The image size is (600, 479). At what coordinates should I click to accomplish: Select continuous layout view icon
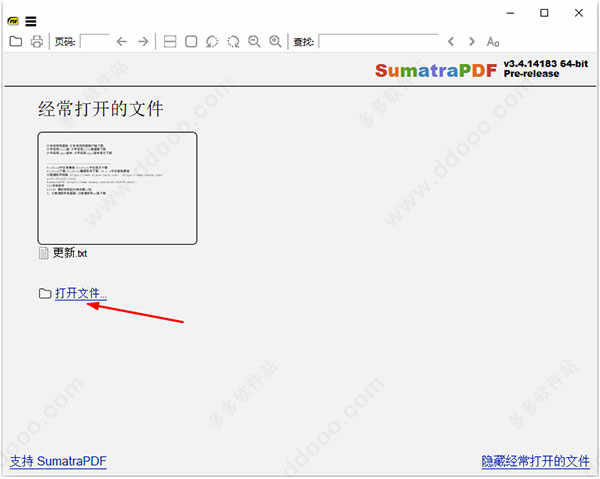(x=170, y=41)
